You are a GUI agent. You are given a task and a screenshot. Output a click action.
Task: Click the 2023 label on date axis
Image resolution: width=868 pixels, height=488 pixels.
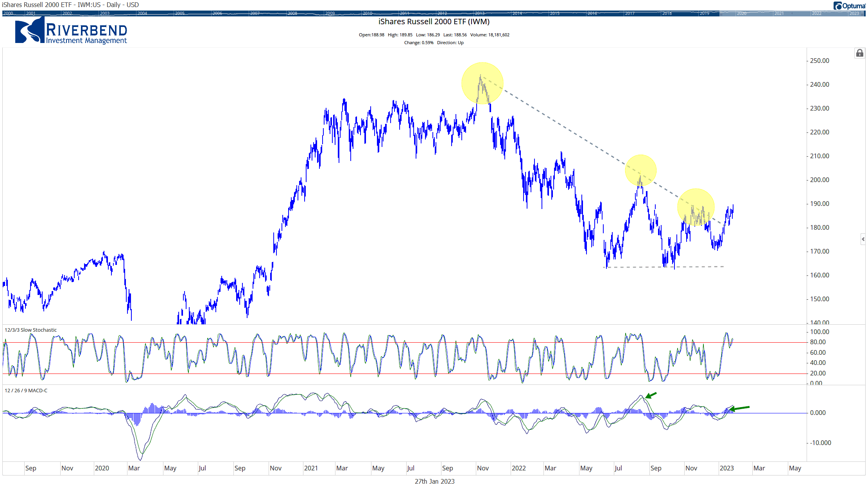click(x=727, y=468)
